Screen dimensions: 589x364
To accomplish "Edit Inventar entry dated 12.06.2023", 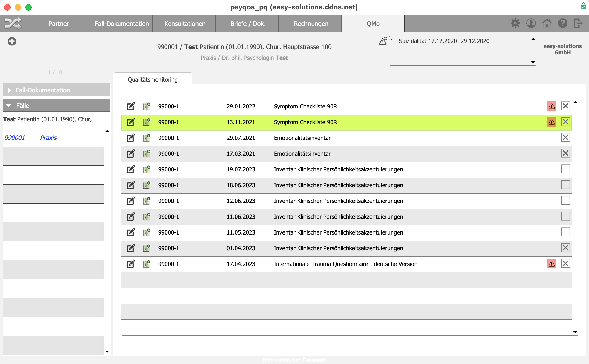I will pyautogui.click(x=131, y=201).
